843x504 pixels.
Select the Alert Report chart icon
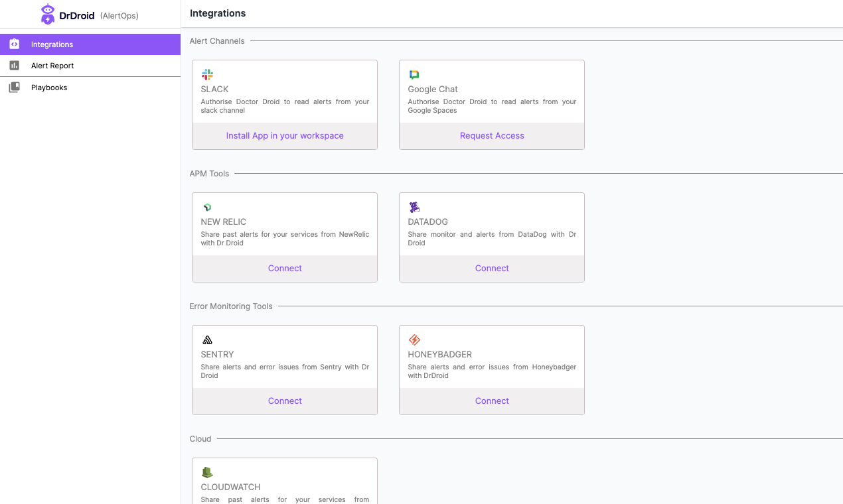pyautogui.click(x=15, y=66)
